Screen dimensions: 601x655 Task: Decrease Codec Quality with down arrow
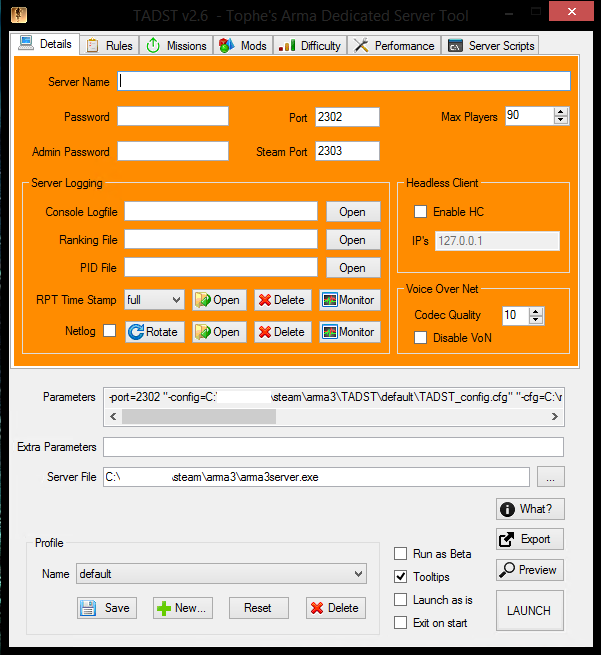536,320
